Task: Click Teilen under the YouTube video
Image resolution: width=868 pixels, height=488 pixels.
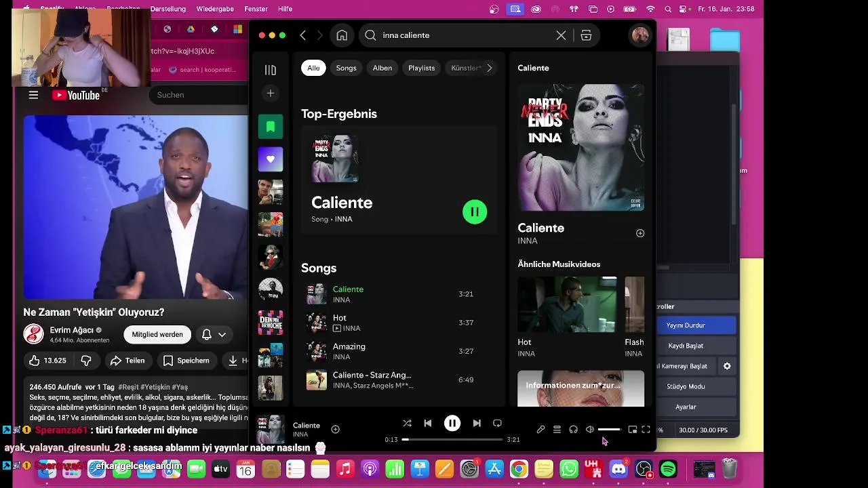Action: pyautogui.click(x=127, y=361)
